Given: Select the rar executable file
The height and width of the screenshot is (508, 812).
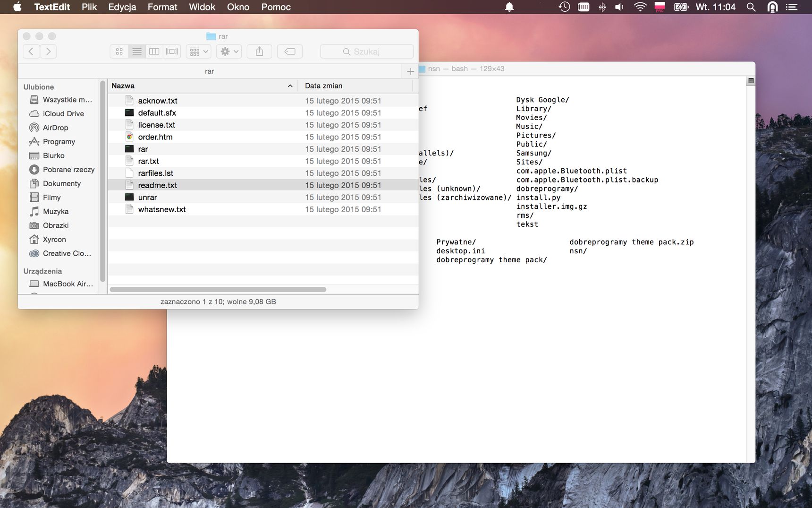Looking at the screenshot, I should click(x=263, y=149).
